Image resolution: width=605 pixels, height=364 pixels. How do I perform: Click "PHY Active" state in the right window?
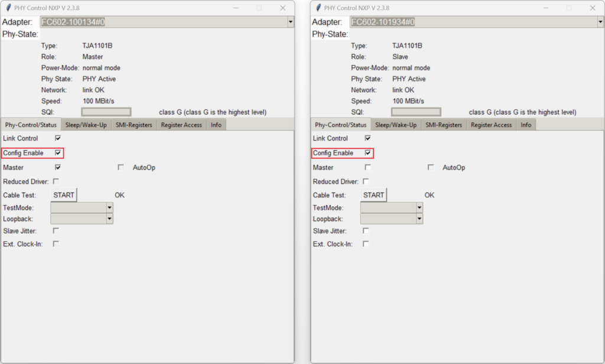tap(409, 79)
